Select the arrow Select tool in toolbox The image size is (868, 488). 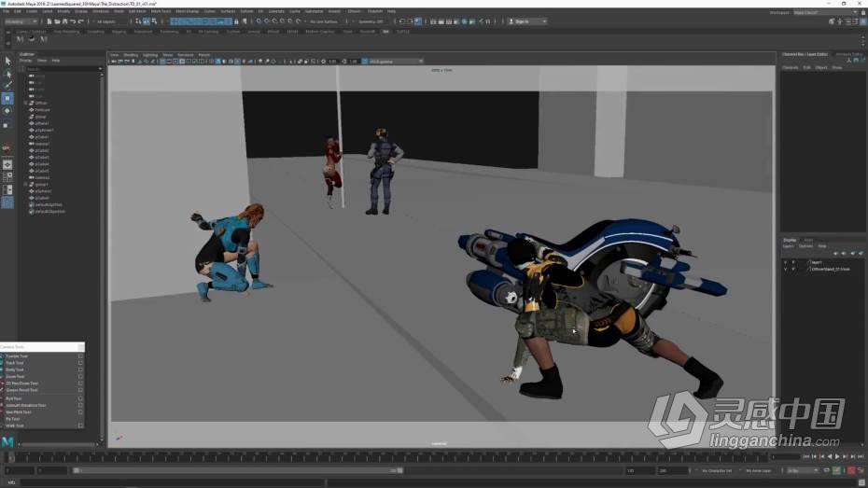pyautogui.click(x=7, y=61)
